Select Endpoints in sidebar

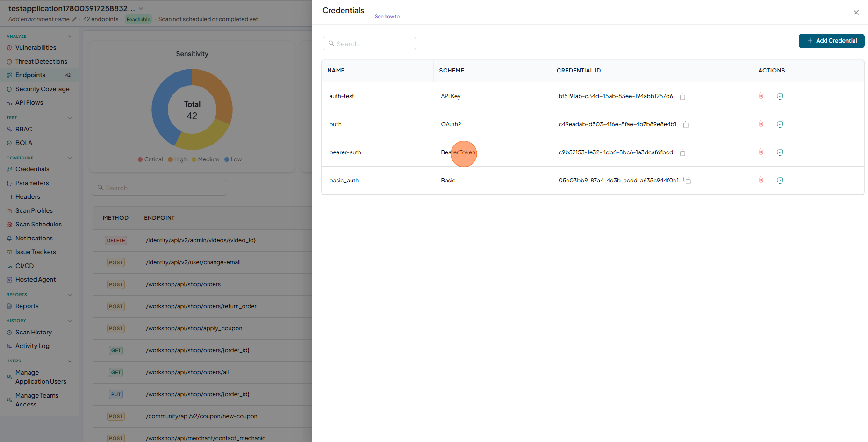[40, 75]
